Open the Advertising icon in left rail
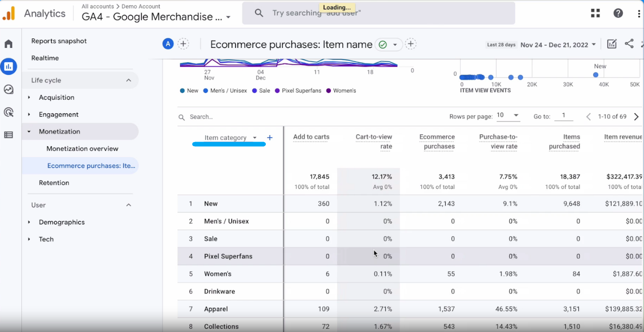Screen dimensions: 644x332 (x=8, y=112)
